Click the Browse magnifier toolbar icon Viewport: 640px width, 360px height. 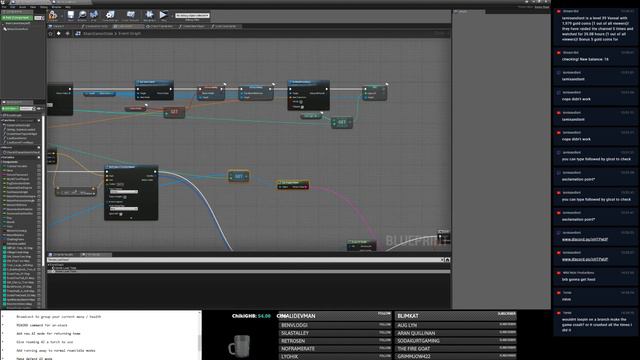pos(82,16)
